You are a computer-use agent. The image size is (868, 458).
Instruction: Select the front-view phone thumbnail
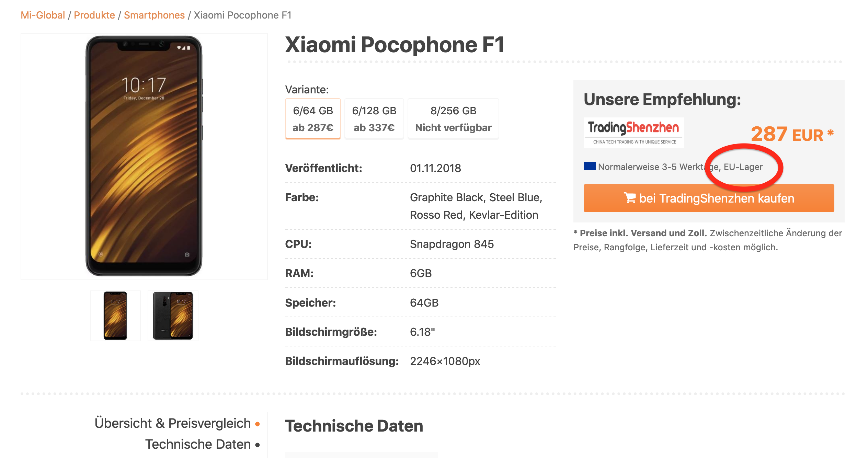[x=115, y=316]
